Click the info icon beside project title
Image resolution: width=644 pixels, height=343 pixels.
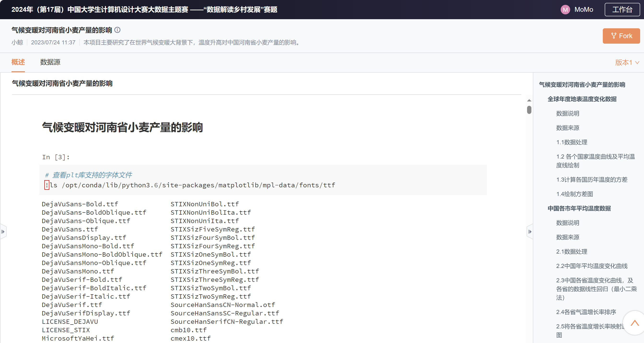117,30
